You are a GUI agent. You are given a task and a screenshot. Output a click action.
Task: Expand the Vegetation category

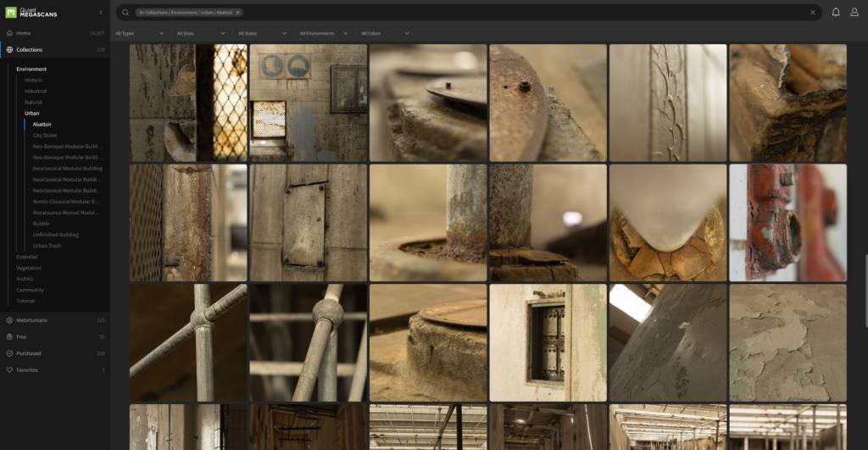pyautogui.click(x=29, y=268)
